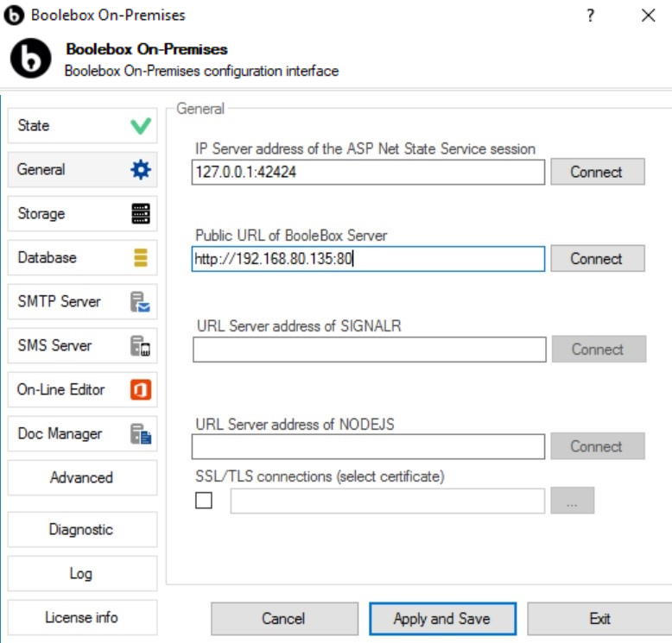The width and height of the screenshot is (672, 643).
Task: Open the Diagnostic tab
Action: point(82,529)
